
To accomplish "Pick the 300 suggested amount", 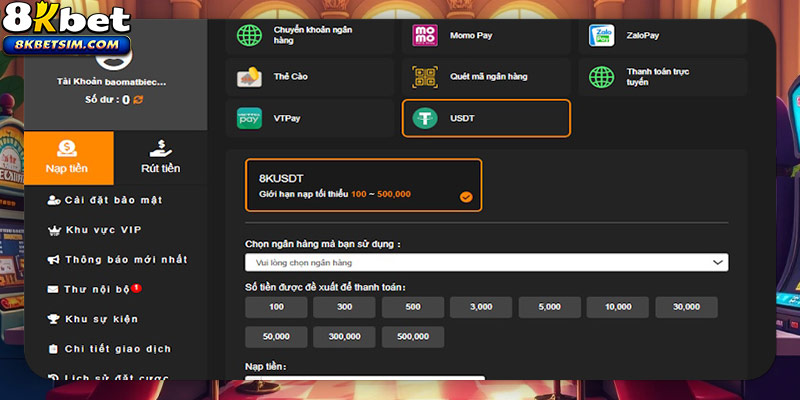I will click(x=344, y=307).
